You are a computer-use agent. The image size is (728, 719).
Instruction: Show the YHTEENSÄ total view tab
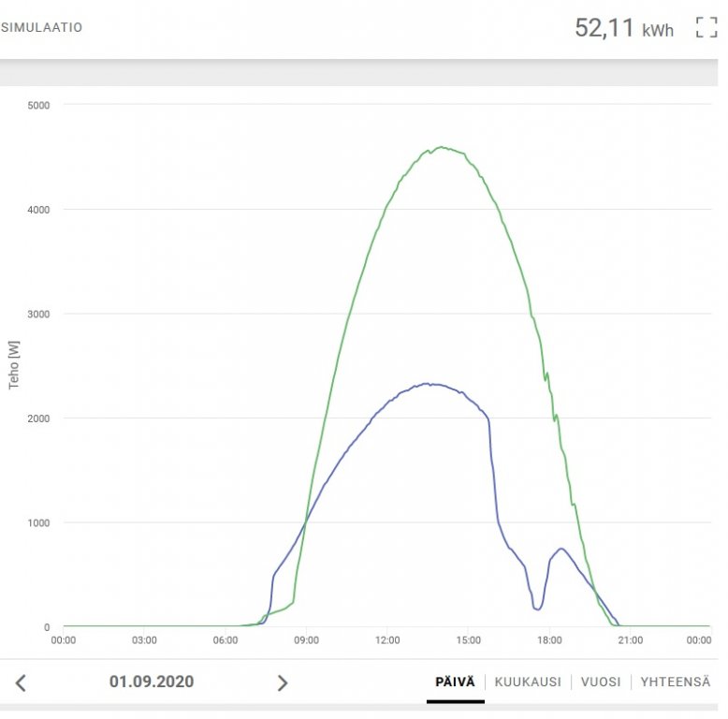click(x=676, y=682)
